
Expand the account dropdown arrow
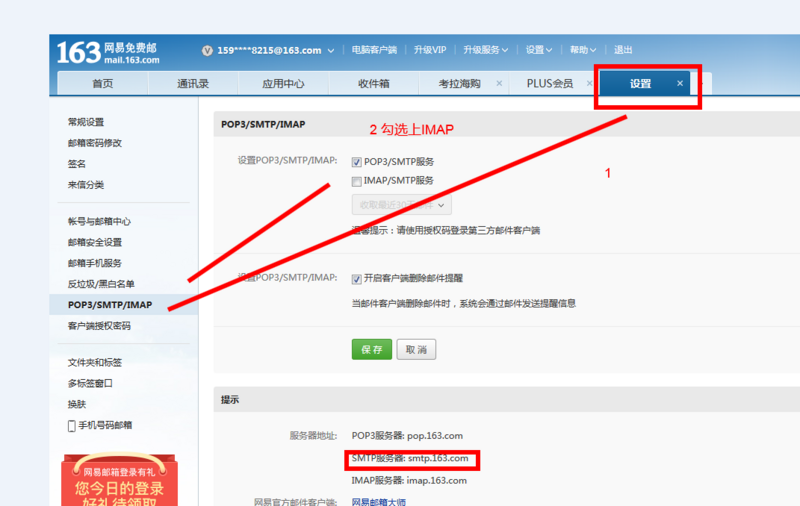click(331, 50)
